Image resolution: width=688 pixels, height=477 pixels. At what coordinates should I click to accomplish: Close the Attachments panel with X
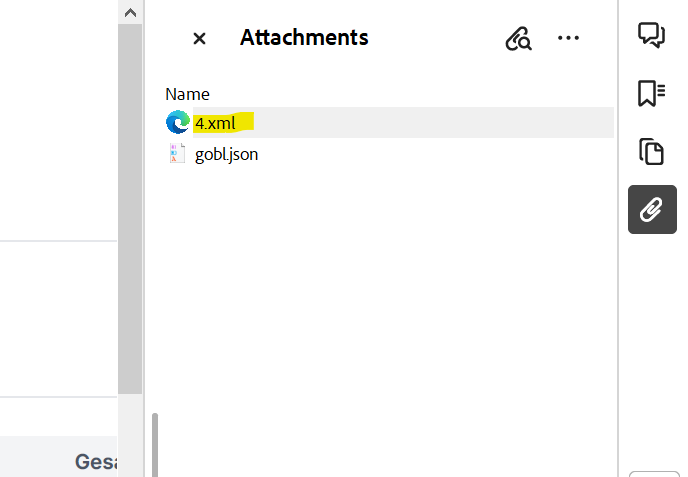click(199, 39)
